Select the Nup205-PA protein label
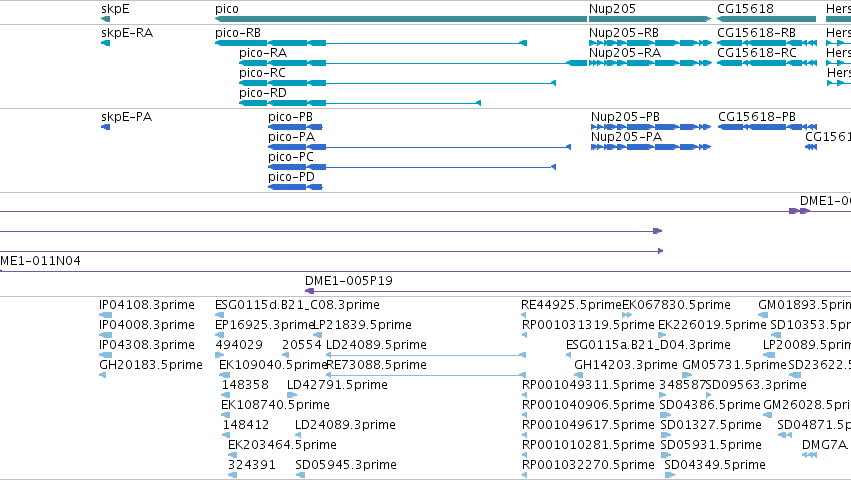The width and height of the screenshot is (851, 480). point(626,137)
